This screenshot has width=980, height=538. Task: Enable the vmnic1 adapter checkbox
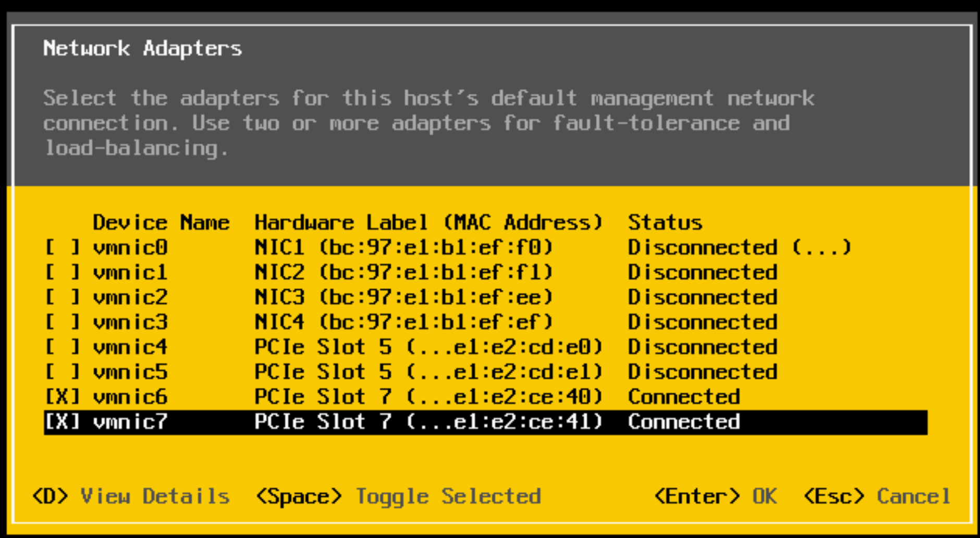click(63, 272)
